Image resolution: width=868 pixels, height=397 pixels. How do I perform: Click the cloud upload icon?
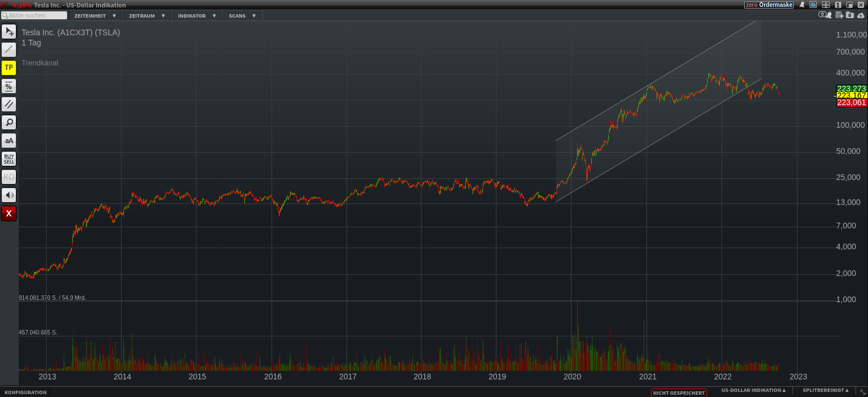coord(861,15)
